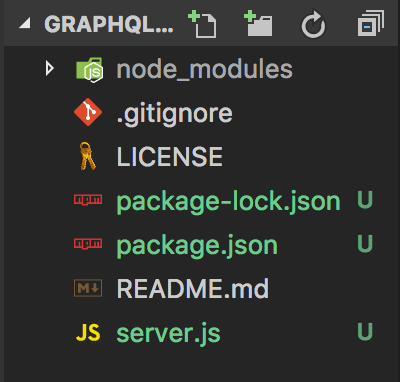
Task: Click untracked U badge on server.js
Action: (x=365, y=332)
